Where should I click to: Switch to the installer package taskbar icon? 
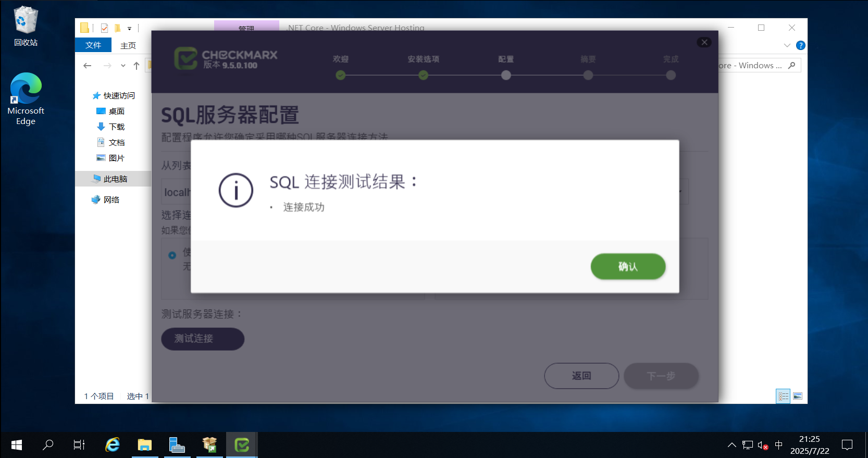(x=209, y=445)
